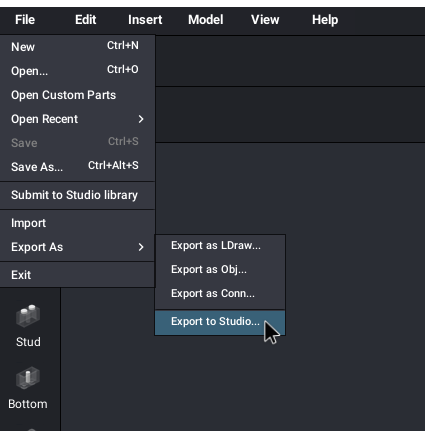Expand the Open Recent submenu arrow
The image size is (425, 431).
tap(141, 119)
